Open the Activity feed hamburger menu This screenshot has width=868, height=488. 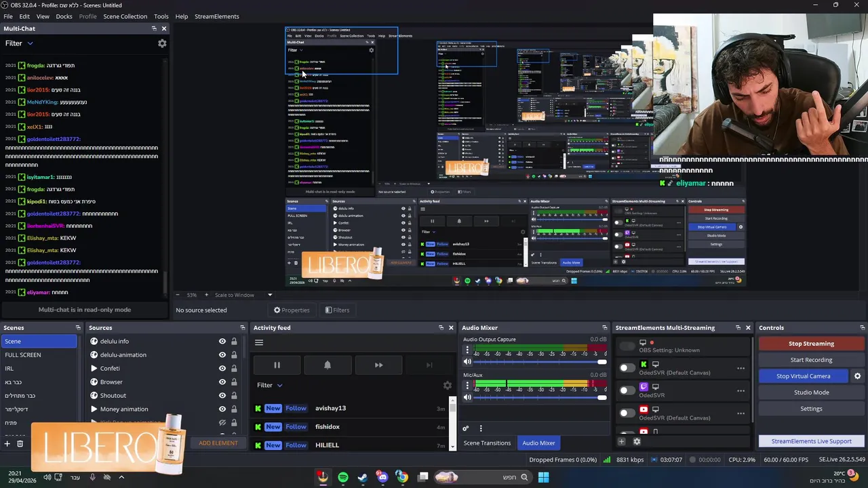[x=259, y=342]
